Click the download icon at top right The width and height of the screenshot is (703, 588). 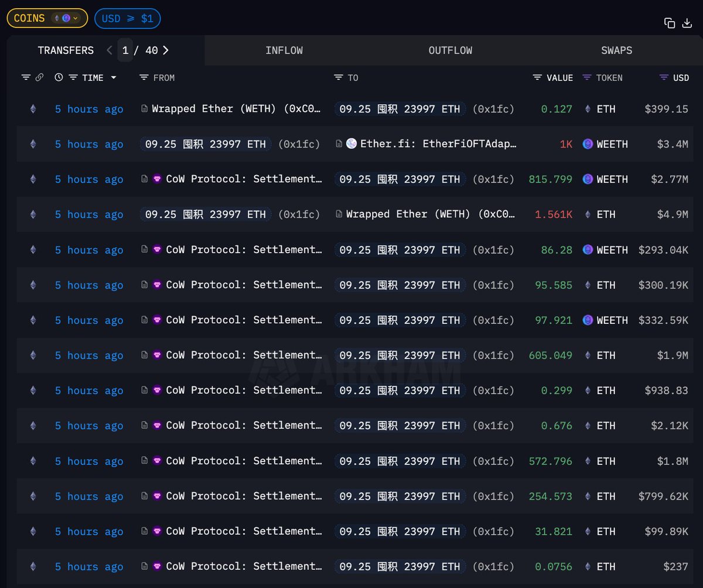point(687,23)
